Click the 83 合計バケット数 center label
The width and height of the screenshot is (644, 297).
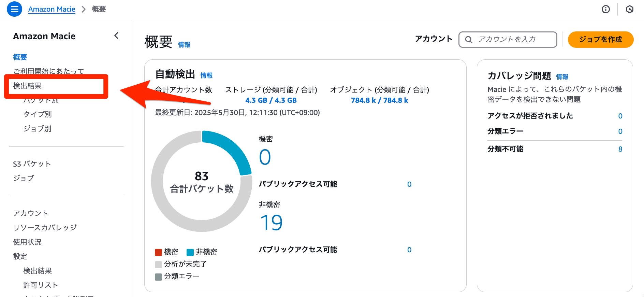tap(202, 182)
